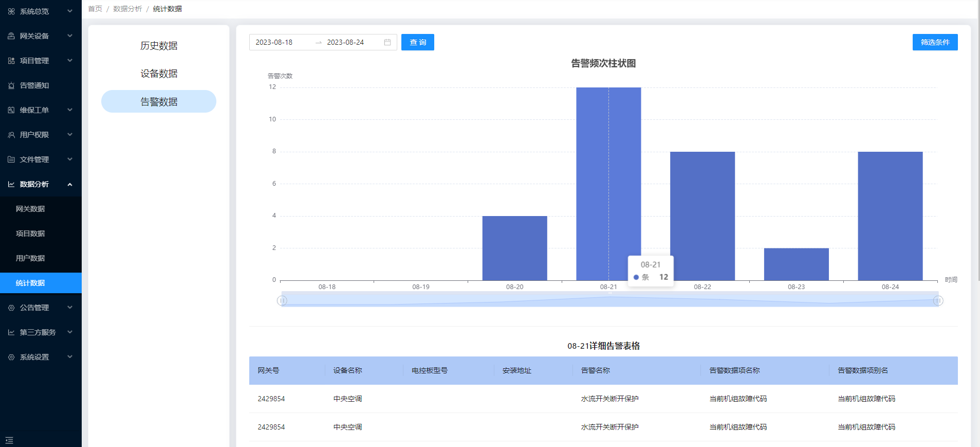Click the 告警数据项别名 column header
Screen dimensions: 980x447
863,370
